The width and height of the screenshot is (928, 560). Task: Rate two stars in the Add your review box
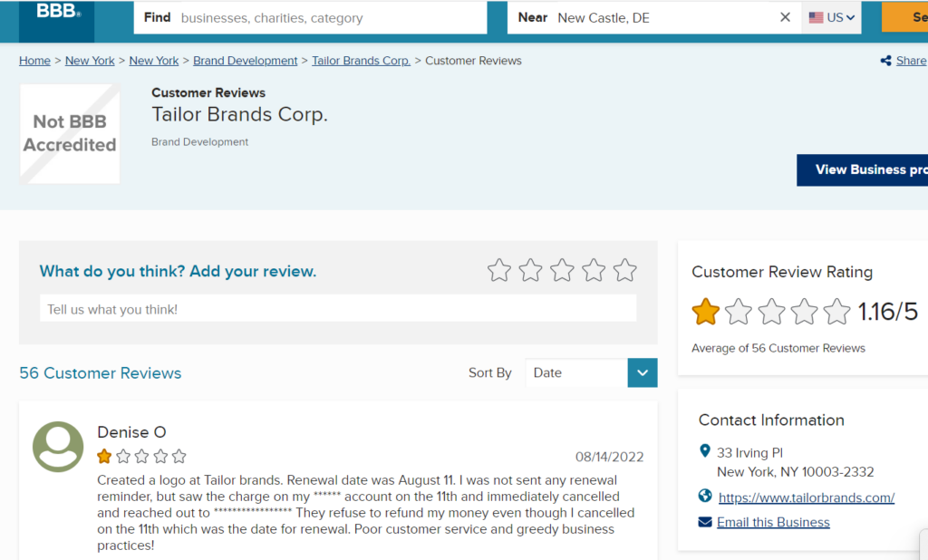tap(530, 271)
